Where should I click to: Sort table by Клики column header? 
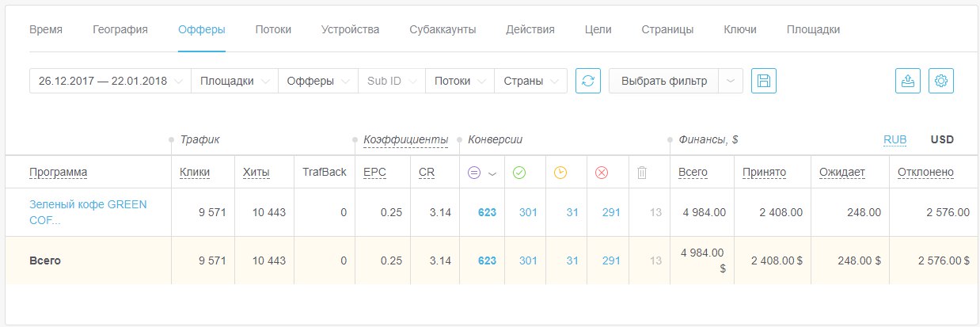tap(195, 172)
